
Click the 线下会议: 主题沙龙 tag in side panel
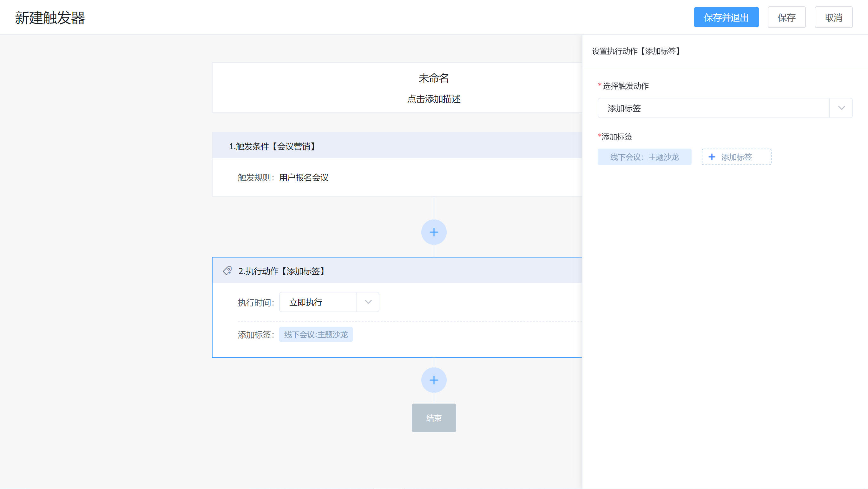(x=644, y=157)
